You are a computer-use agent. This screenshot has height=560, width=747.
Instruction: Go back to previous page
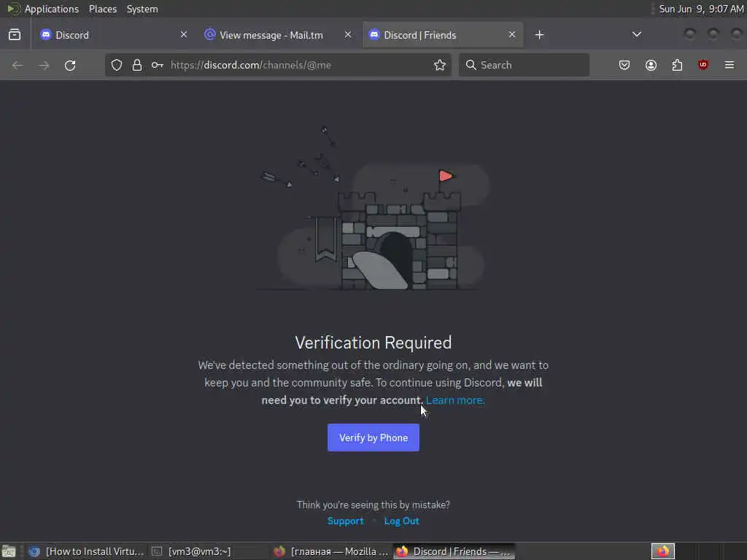[x=18, y=65]
